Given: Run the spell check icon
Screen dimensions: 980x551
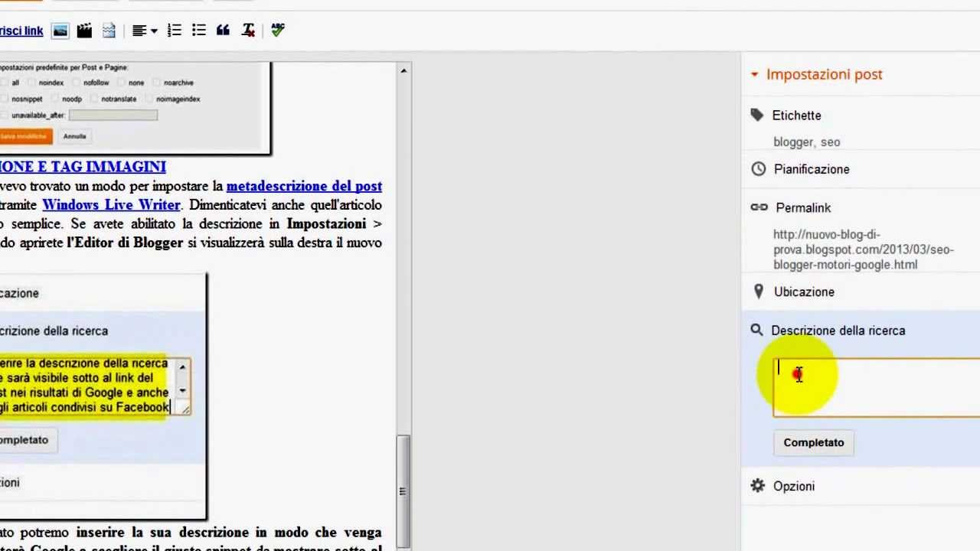Looking at the screenshot, I should point(277,31).
